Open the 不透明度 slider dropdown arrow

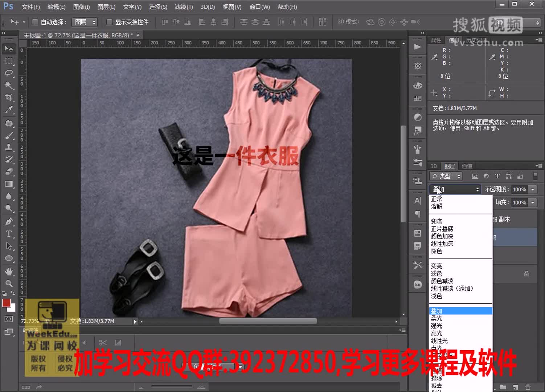(x=533, y=189)
